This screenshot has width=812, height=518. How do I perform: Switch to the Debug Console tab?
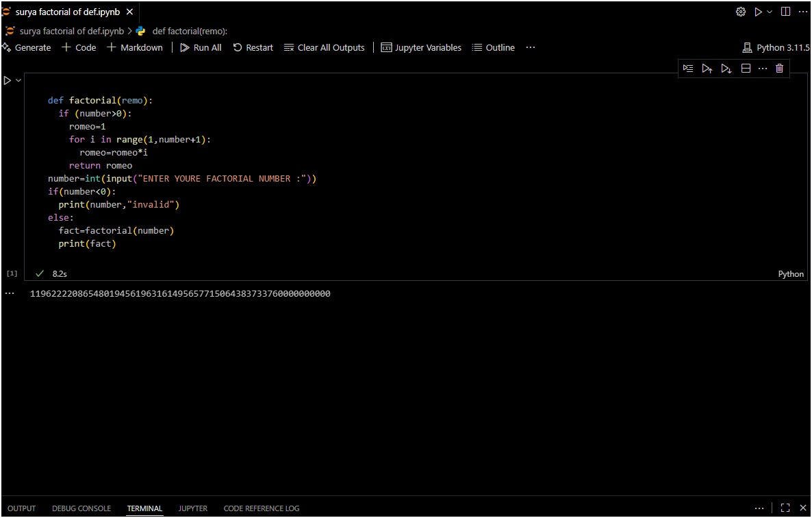(x=81, y=508)
